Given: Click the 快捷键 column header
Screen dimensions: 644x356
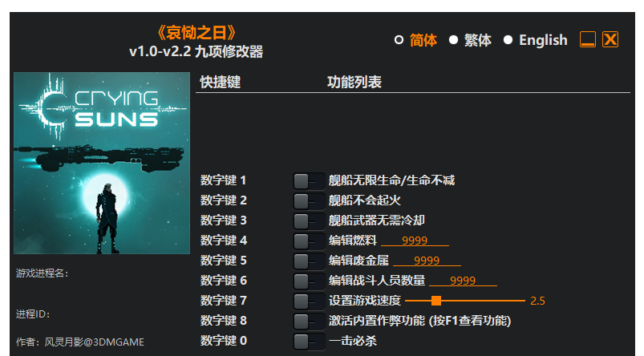Looking at the screenshot, I should [x=220, y=82].
